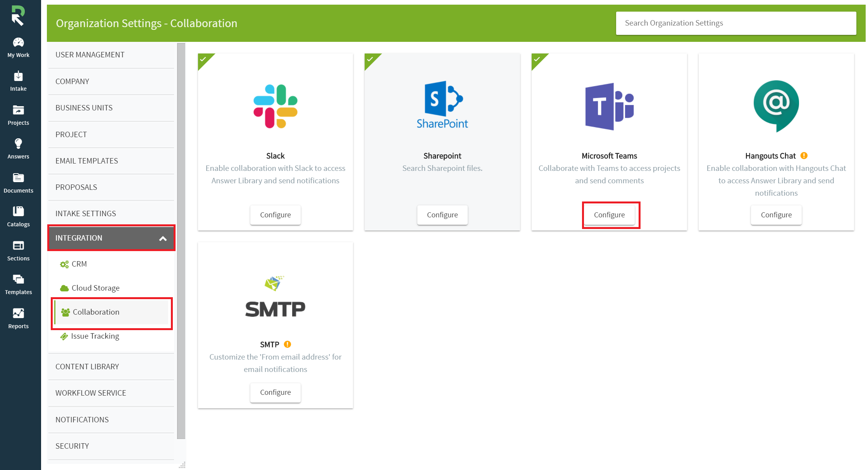Expand the Project settings section

pyautogui.click(x=111, y=134)
